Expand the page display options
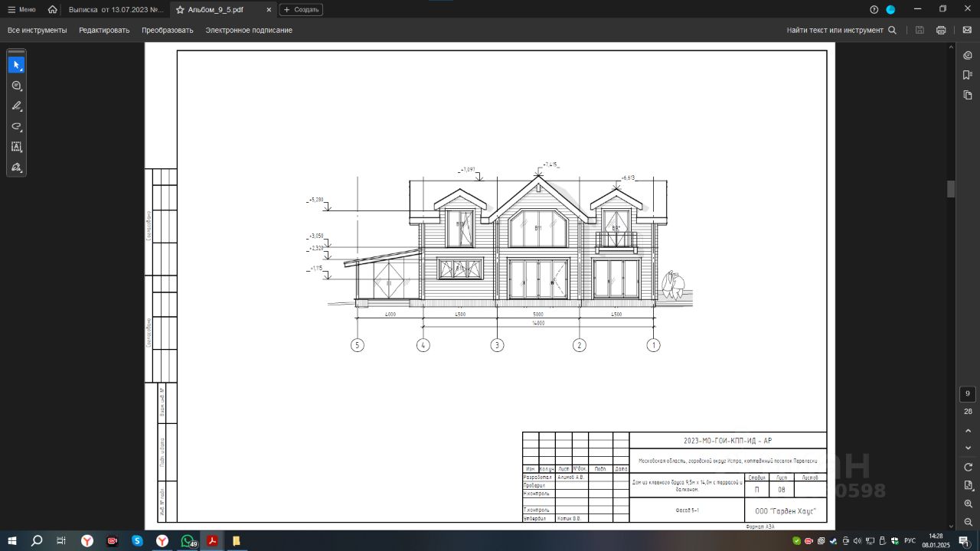This screenshot has height=551, width=980. coord(968,485)
